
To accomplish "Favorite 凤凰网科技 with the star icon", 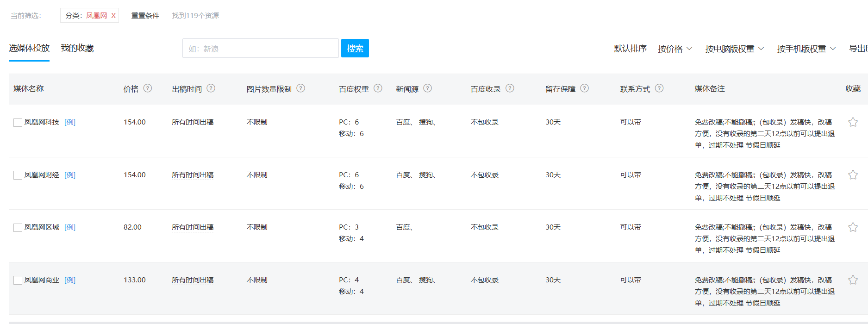I will (853, 122).
